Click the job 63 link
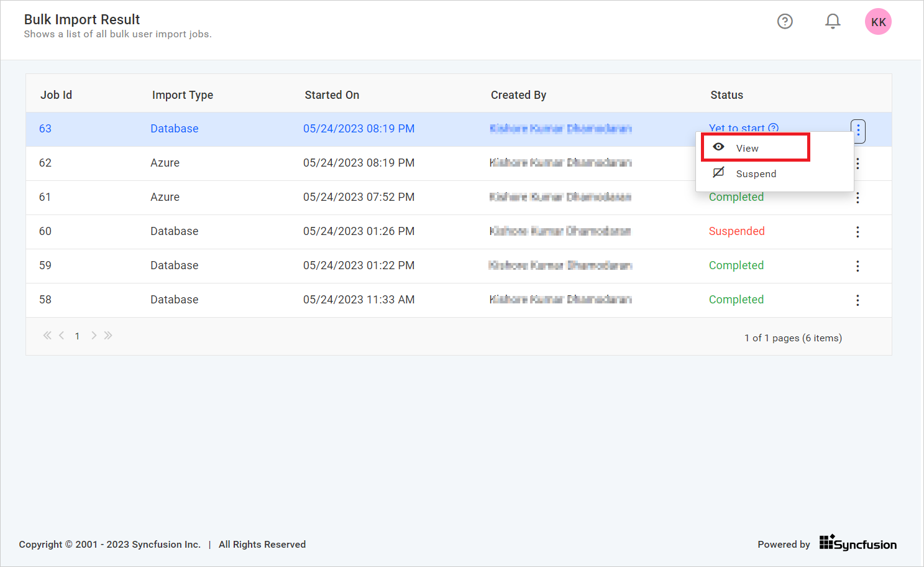The width and height of the screenshot is (924, 567). tap(45, 128)
